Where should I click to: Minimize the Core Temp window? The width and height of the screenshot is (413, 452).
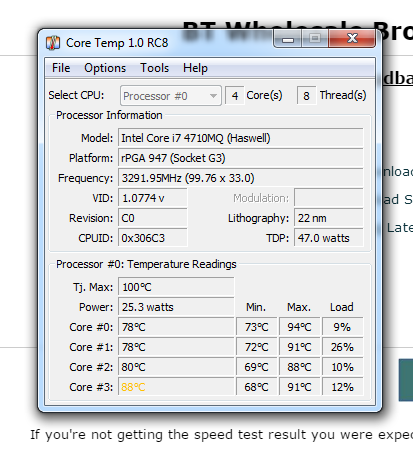(288, 38)
